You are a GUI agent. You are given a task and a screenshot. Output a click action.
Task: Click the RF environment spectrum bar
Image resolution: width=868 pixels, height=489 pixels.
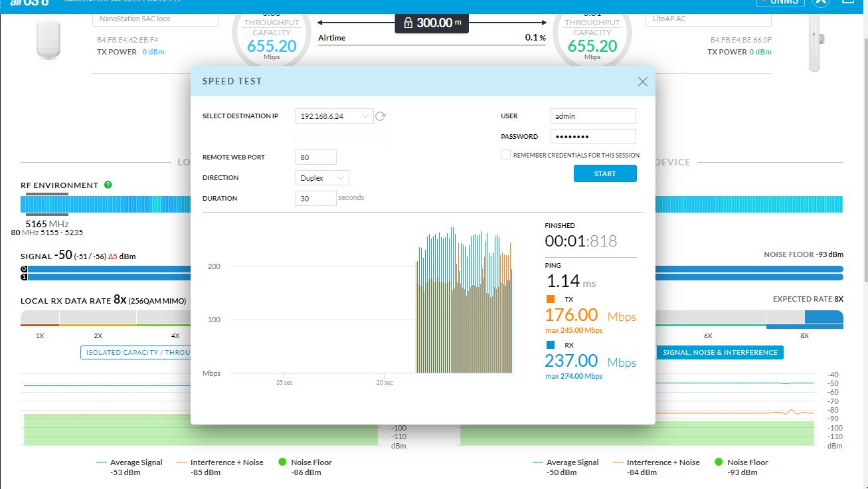pos(106,204)
